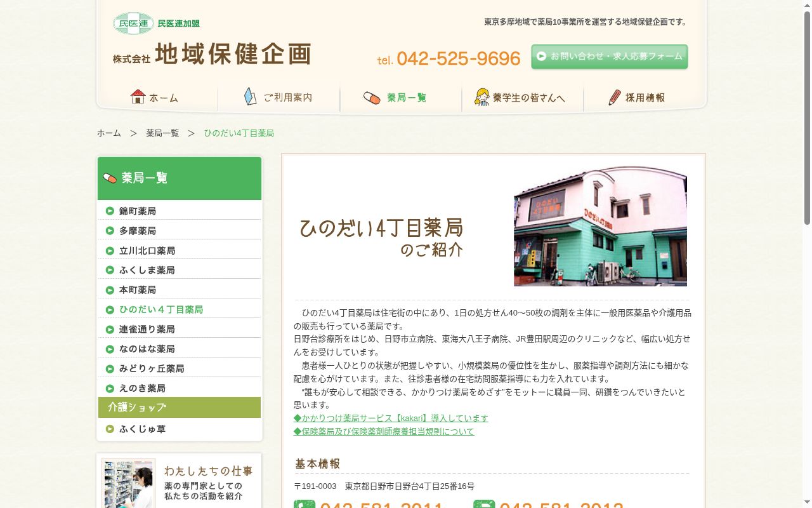Screen dimensions: 812x508
Task: Click the play arrow icon on inquiry button
Action: [x=541, y=56]
